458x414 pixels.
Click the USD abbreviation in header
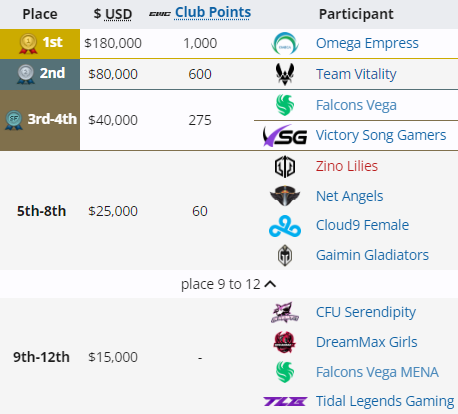coord(118,14)
